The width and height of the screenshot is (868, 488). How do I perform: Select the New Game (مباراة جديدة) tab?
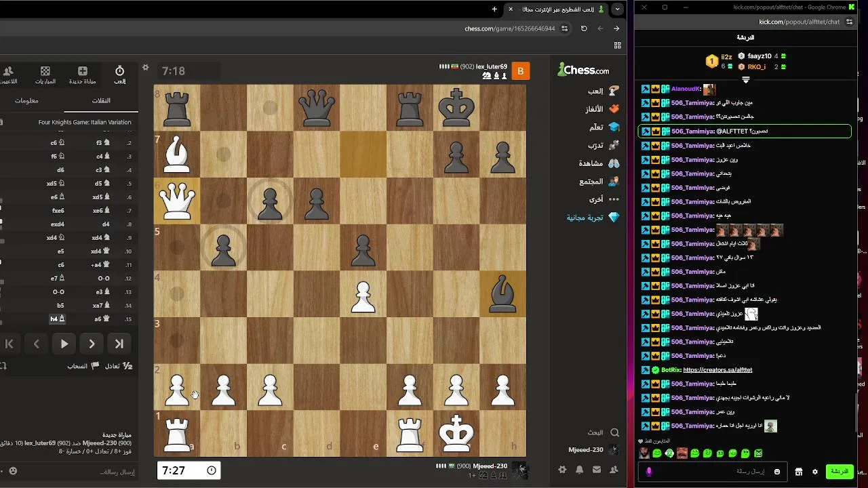[x=83, y=75]
